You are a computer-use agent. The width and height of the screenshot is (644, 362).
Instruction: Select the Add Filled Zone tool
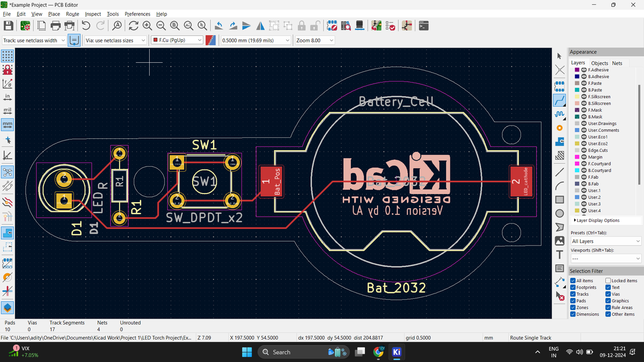pyautogui.click(x=559, y=141)
